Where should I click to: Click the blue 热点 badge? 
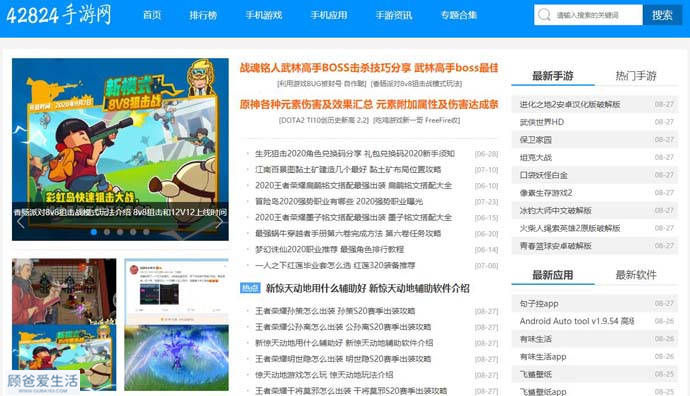click(250, 288)
